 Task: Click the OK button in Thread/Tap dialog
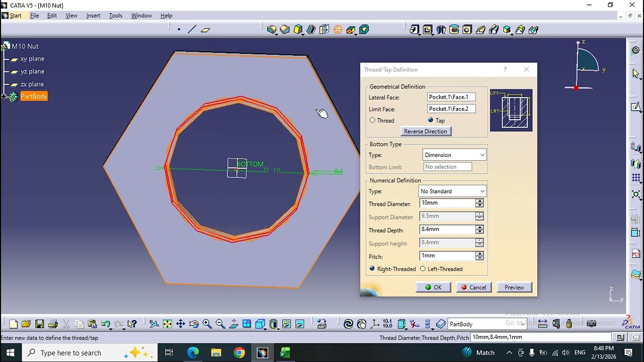click(433, 288)
